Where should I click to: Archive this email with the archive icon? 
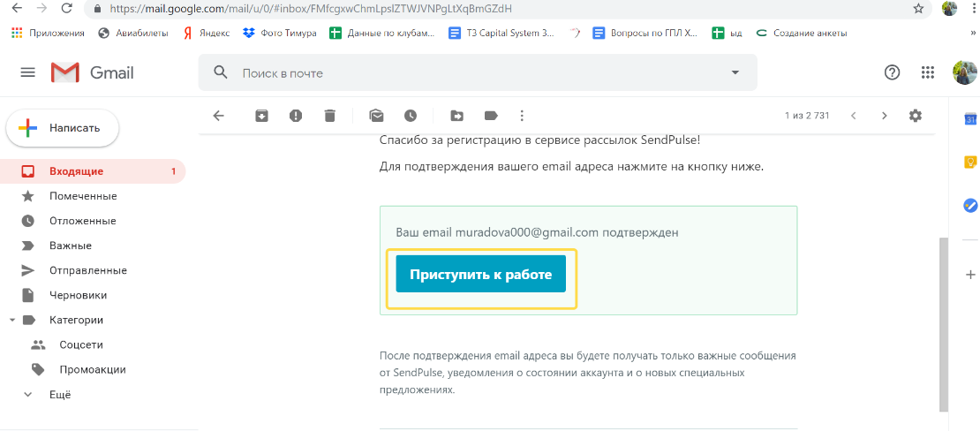tap(261, 116)
